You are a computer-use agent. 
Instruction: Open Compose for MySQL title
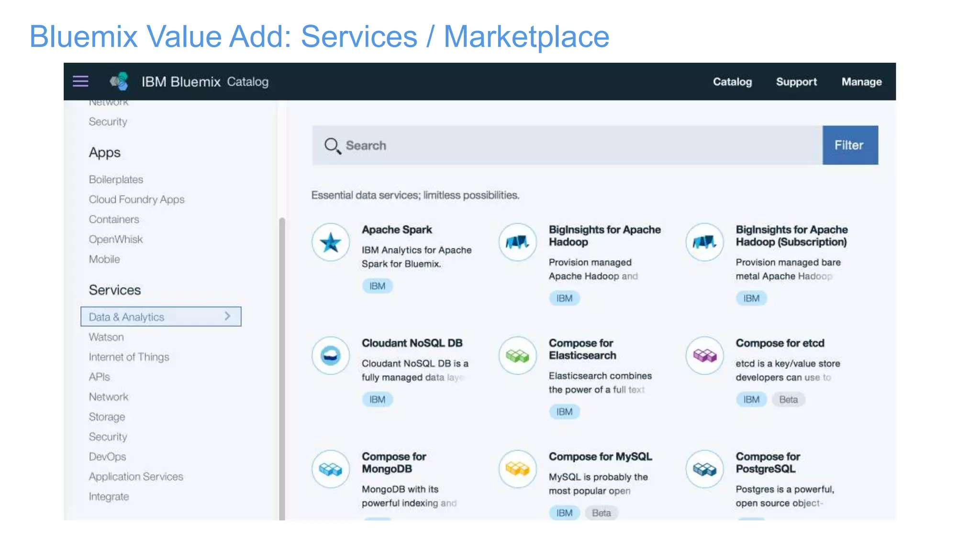(x=600, y=456)
